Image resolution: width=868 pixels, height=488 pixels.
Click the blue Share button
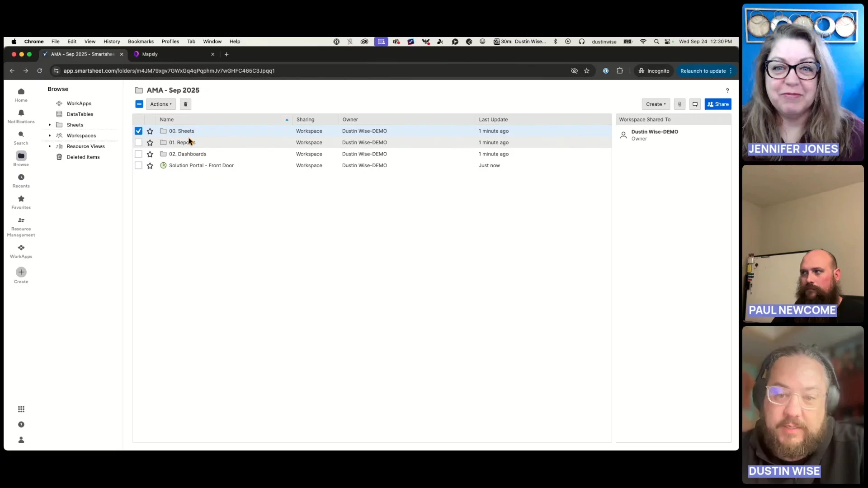coord(717,104)
